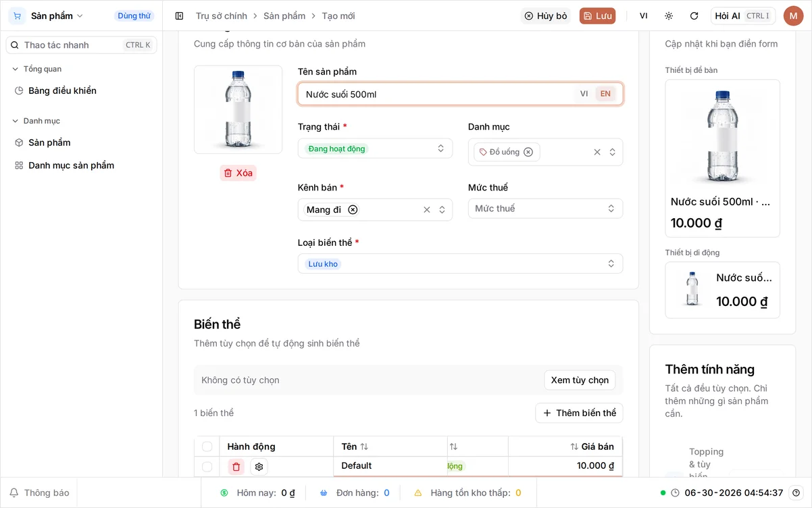Toggle light/dark theme sun icon
812x508 pixels.
pyautogui.click(x=669, y=16)
